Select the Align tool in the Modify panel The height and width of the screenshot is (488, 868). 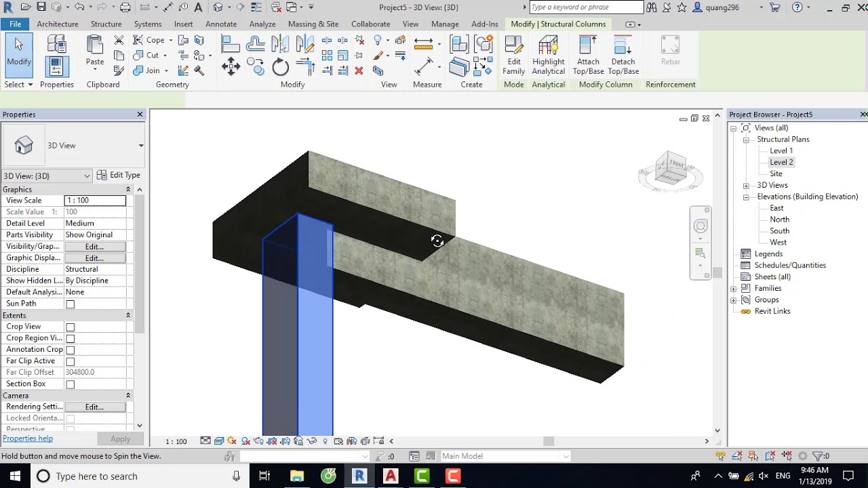click(x=231, y=44)
